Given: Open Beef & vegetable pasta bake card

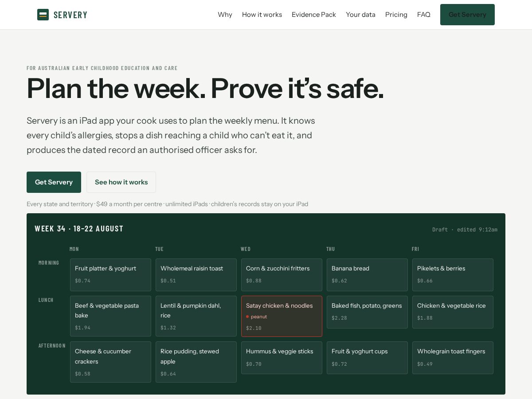Looking at the screenshot, I should point(110,316).
